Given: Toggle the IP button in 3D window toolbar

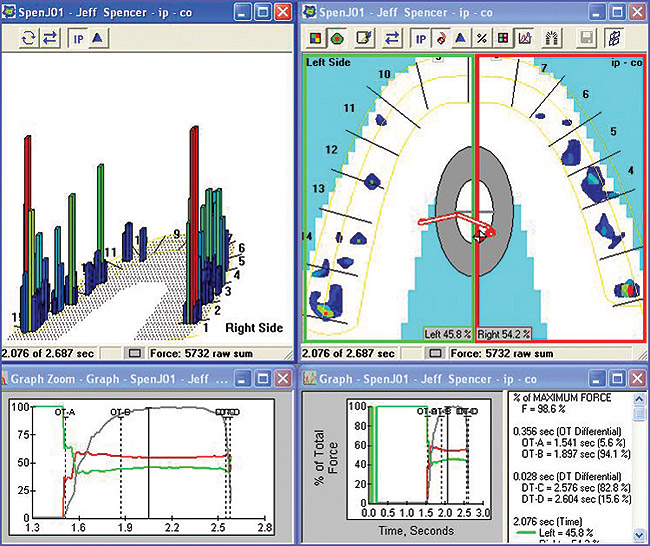Looking at the screenshot, I should click(78, 39).
